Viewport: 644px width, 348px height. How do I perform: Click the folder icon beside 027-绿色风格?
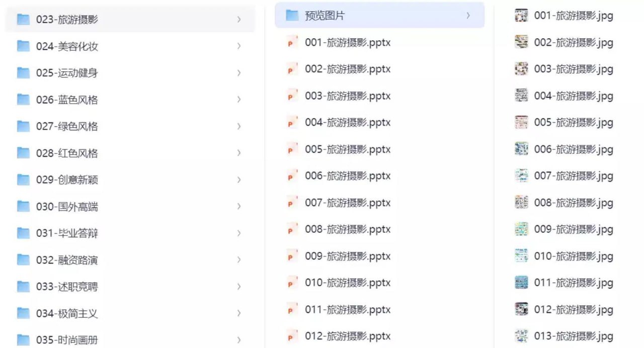(23, 126)
